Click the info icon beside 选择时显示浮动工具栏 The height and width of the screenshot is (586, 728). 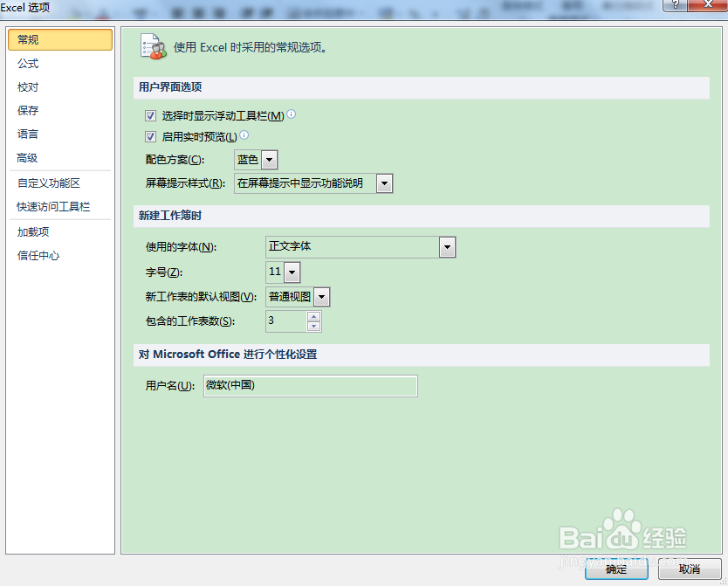click(291, 113)
